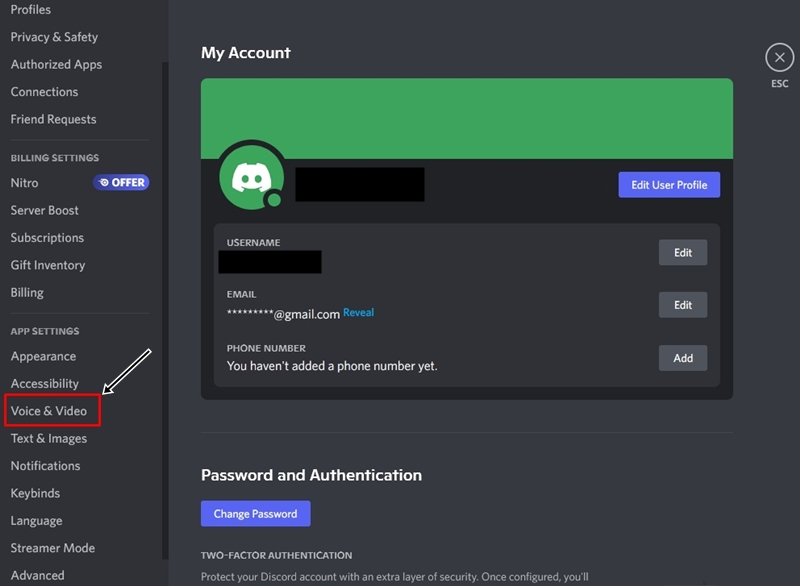The width and height of the screenshot is (800, 586).
Task: Click the Nitro OFFER badge
Action: click(121, 182)
